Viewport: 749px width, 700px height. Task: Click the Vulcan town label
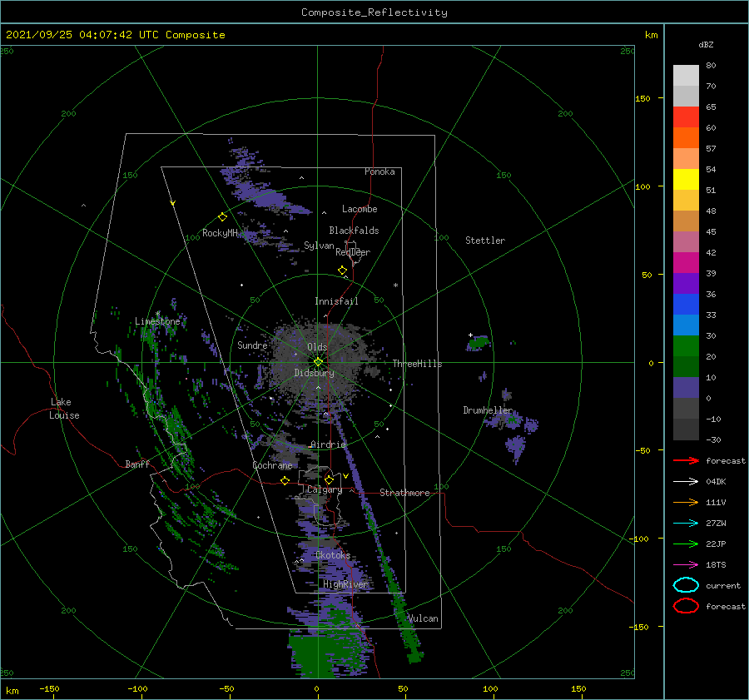(424, 618)
